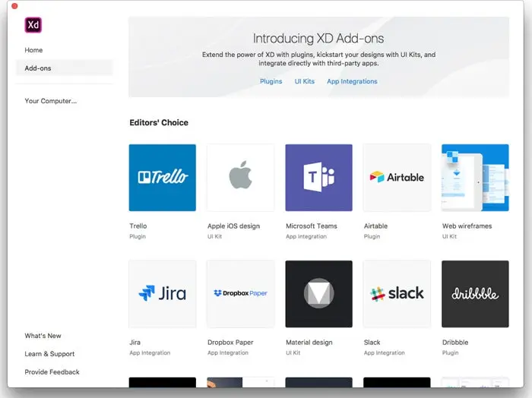Image resolution: width=532 pixels, height=398 pixels.
Task: Go to Home in the sidebar
Action: tap(33, 50)
